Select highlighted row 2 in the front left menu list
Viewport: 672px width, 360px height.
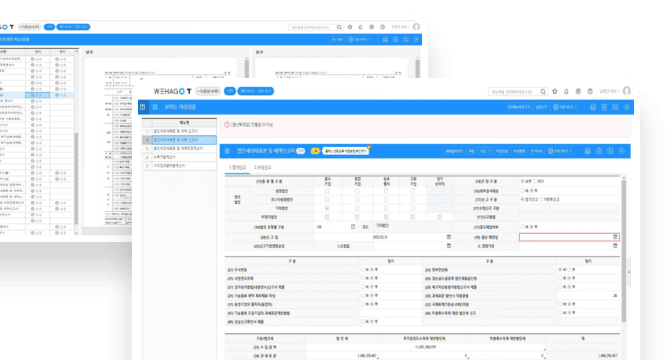point(180,140)
